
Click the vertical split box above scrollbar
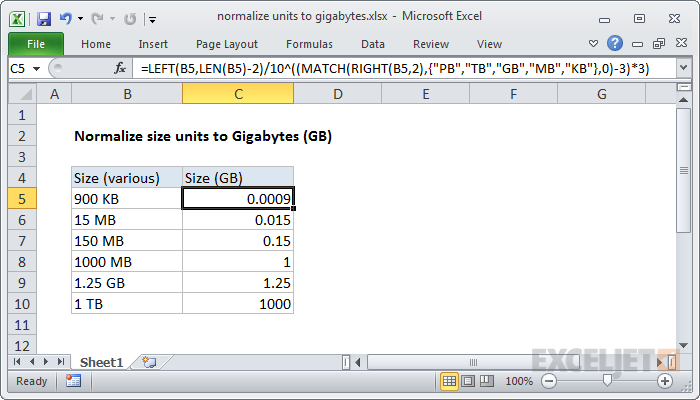click(x=683, y=87)
